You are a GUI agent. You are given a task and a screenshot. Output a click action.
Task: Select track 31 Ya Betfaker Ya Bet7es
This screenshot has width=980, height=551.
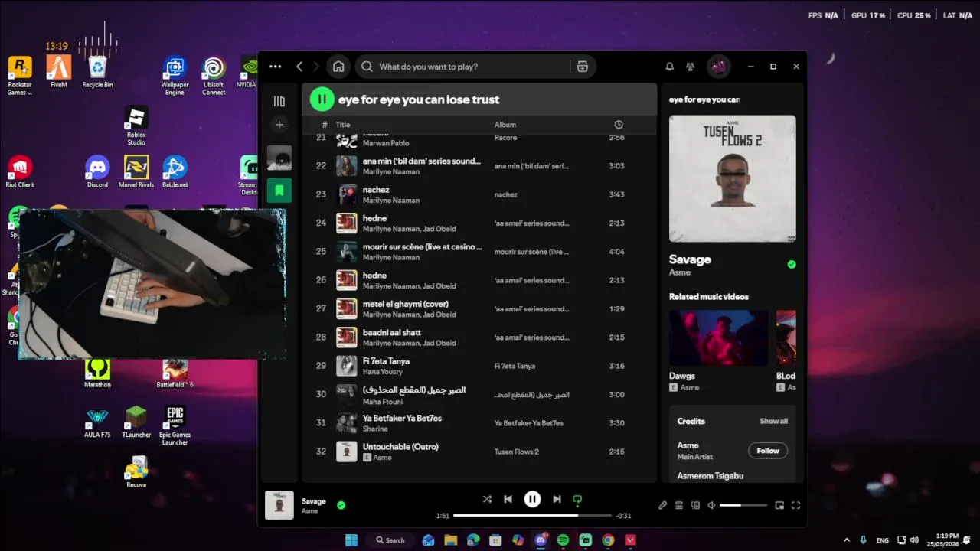tap(479, 422)
